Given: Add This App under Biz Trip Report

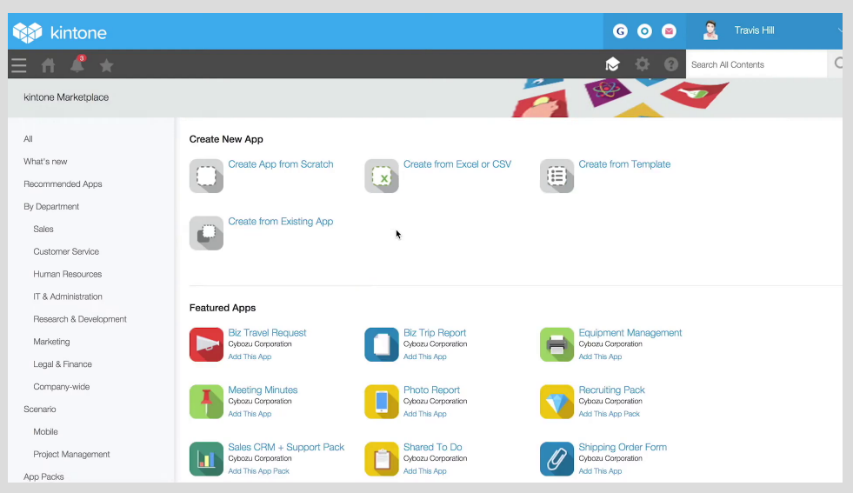Looking at the screenshot, I should (x=425, y=357).
